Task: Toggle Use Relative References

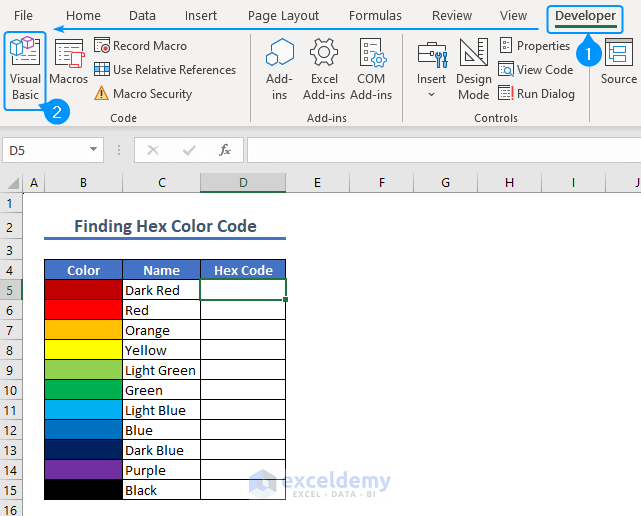Action: tap(165, 70)
